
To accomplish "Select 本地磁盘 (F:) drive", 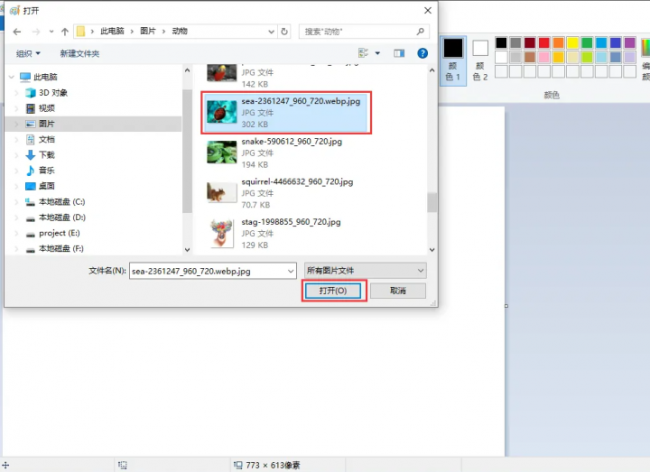I will point(61,249).
